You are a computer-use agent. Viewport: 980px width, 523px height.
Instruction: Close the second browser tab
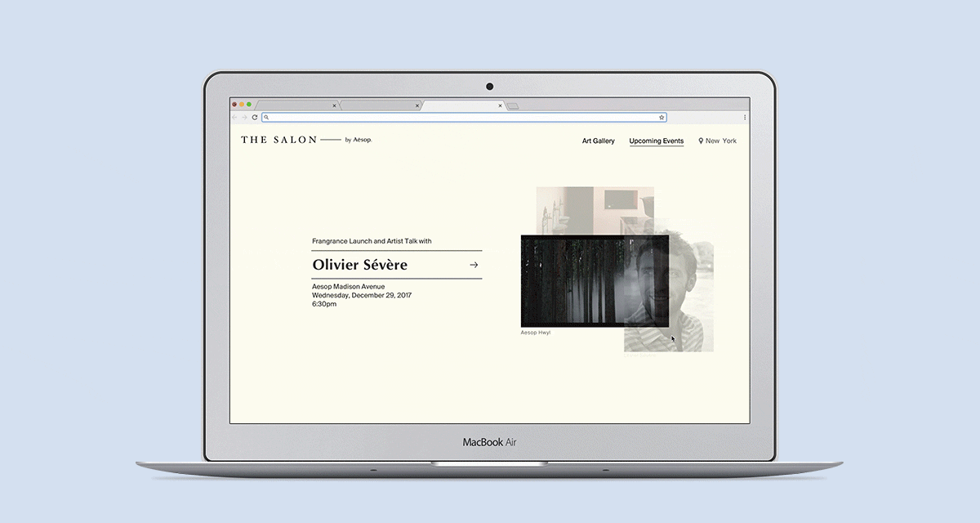click(417, 105)
